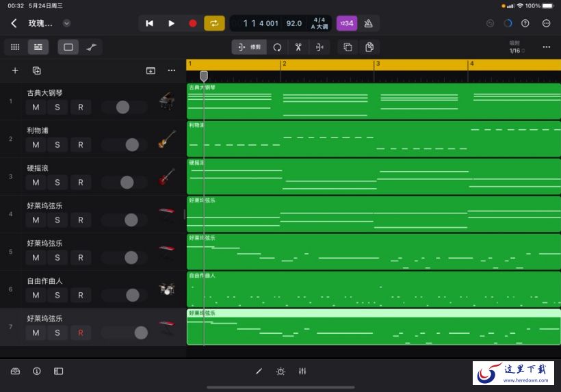This screenshot has height=392, width=561.
Task: Start recording with the red record button
Action: (x=192, y=24)
